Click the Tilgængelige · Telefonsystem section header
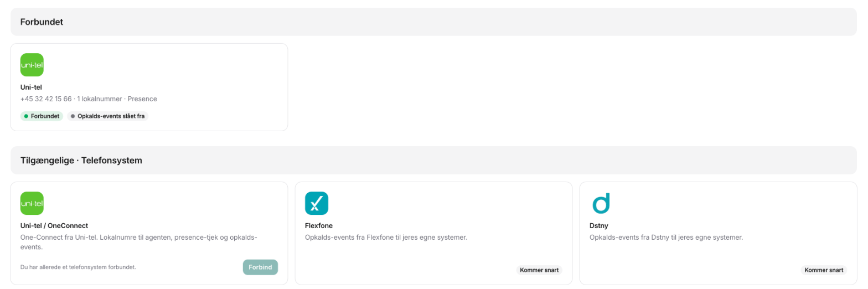The width and height of the screenshot is (868, 289). (433, 161)
